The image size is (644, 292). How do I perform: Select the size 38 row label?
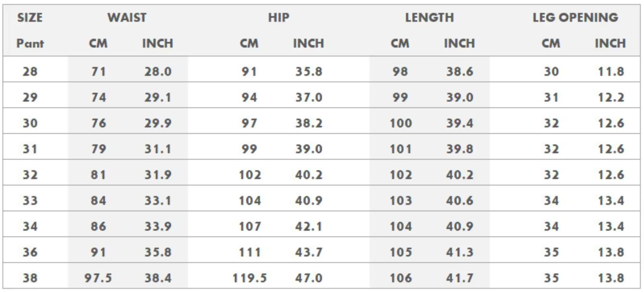pos(30,278)
